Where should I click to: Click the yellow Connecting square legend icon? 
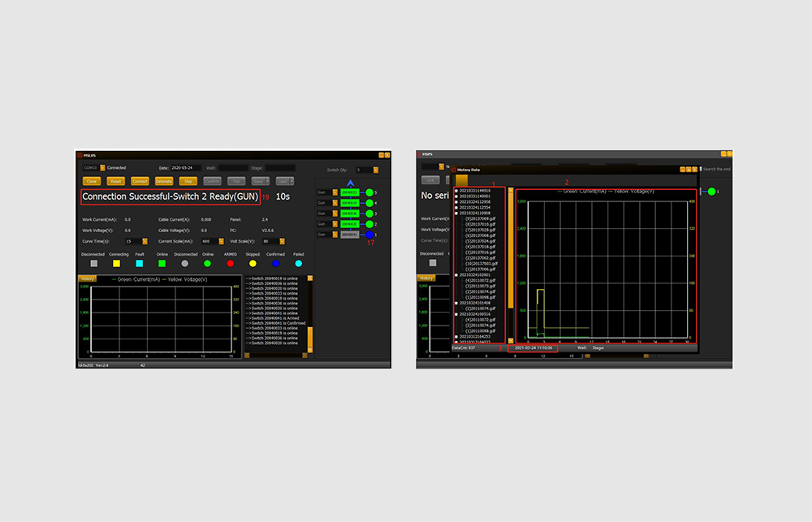coord(116,264)
